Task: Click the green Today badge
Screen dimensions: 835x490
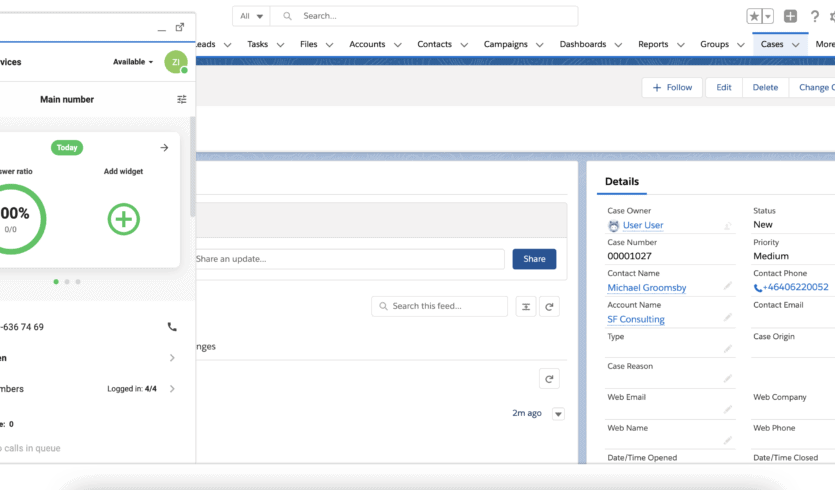Action: point(67,148)
